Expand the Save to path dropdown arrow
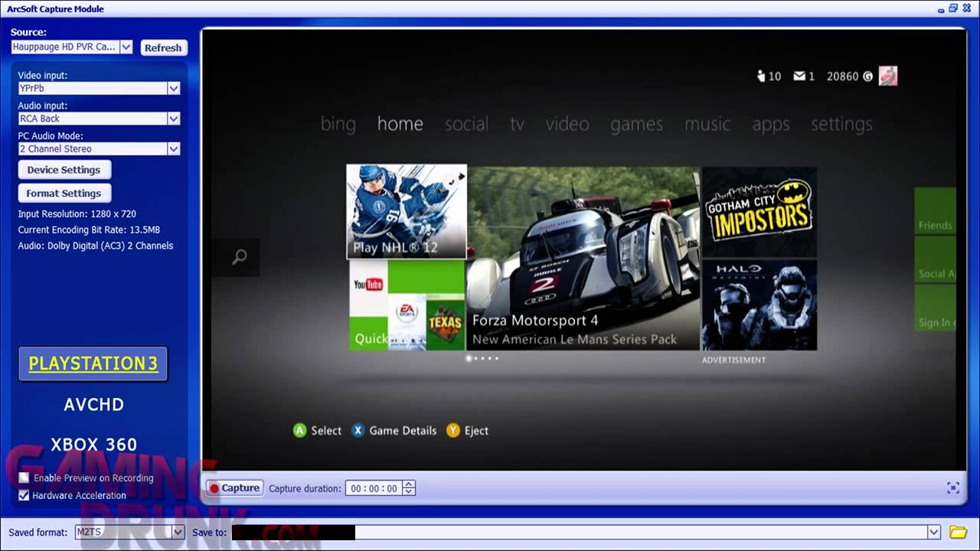The height and width of the screenshot is (551, 980). pyautogui.click(x=933, y=532)
